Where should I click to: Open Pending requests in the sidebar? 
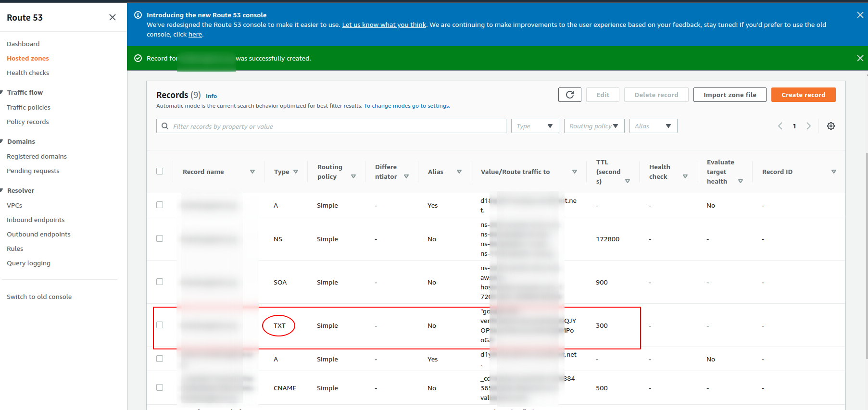coord(33,171)
